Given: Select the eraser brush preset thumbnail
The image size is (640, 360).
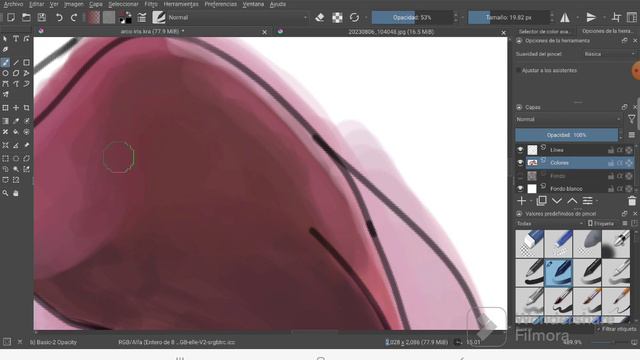Looking at the screenshot, I should (529, 244).
